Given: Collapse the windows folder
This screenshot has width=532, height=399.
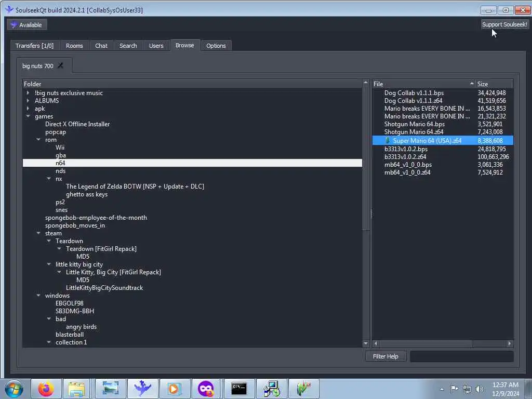Looking at the screenshot, I should point(38,296).
